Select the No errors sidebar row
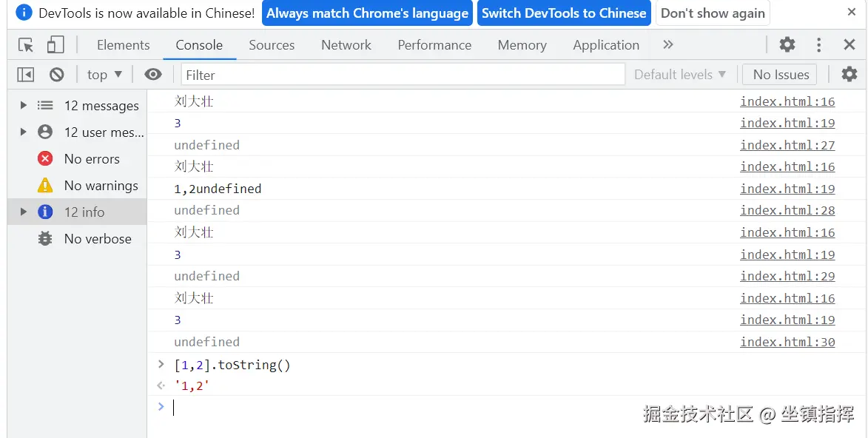 point(77,159)
